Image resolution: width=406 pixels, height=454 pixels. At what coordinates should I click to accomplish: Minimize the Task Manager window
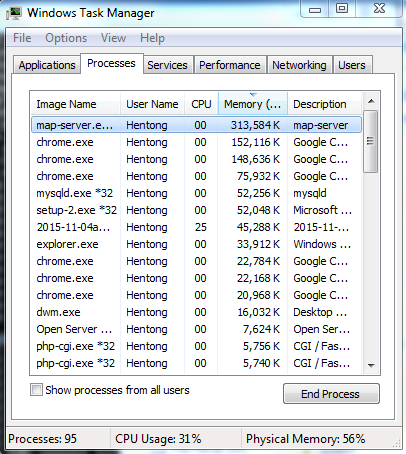click(315, 9)
